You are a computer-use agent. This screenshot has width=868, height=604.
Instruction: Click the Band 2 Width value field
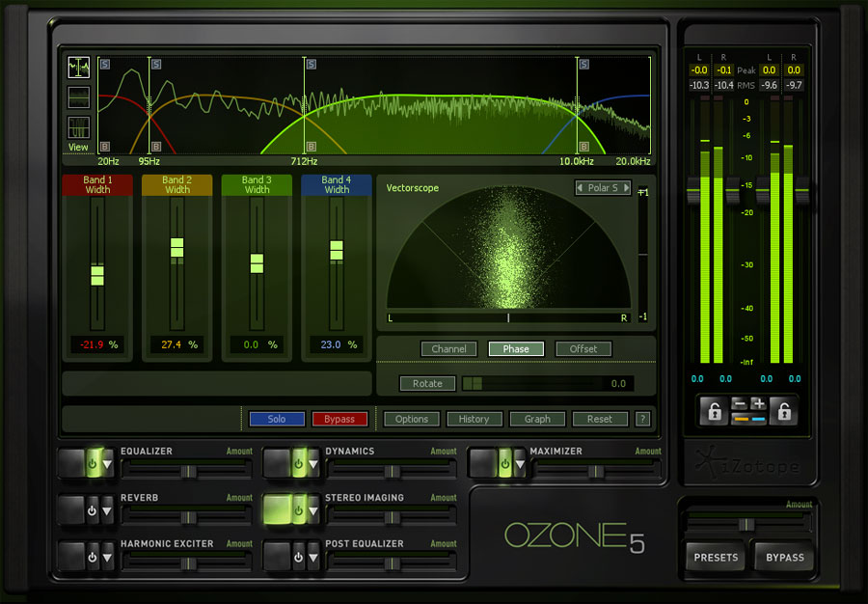(x=176, y=344)
